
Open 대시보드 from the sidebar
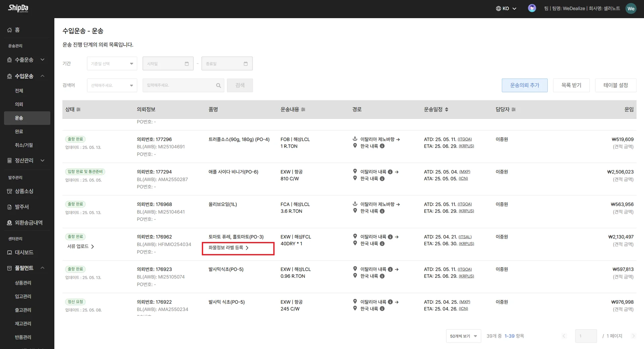[24, 252]
